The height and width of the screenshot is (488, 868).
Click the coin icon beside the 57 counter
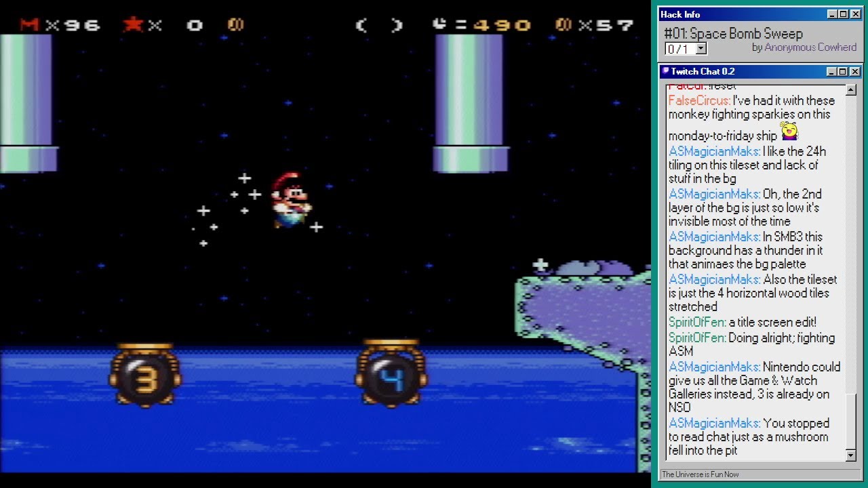(x=563, y=25)
